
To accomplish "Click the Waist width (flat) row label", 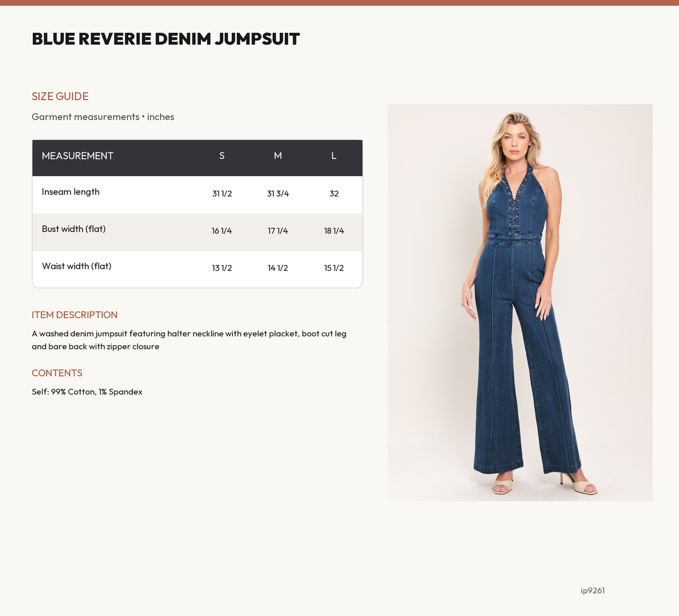I will [76, 266].
